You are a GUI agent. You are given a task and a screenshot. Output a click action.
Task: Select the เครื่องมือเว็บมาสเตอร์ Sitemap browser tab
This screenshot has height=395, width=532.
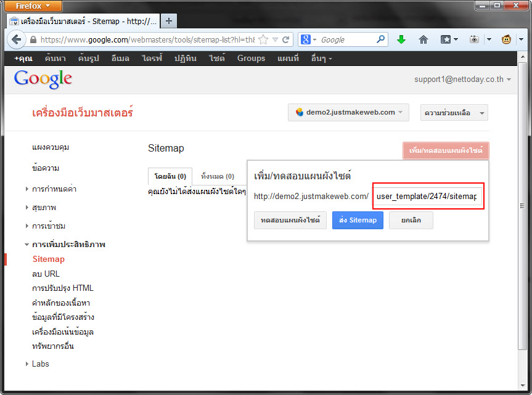pos(83,21)
